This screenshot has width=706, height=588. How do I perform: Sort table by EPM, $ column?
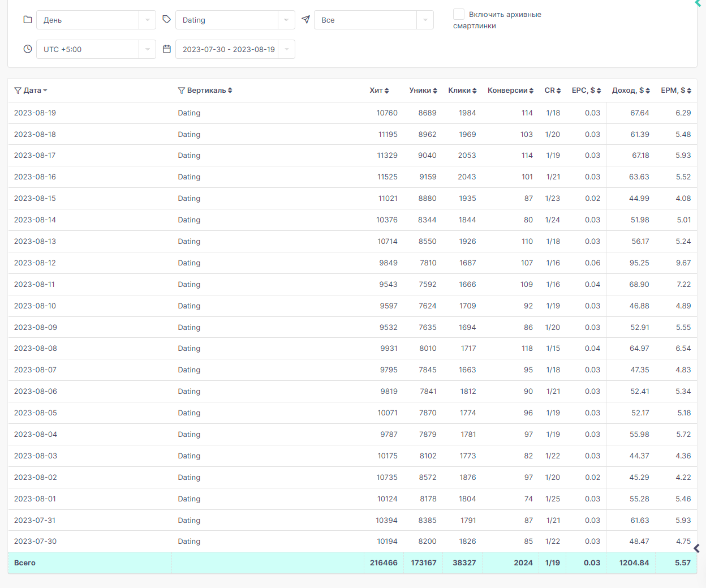[676, 91]
